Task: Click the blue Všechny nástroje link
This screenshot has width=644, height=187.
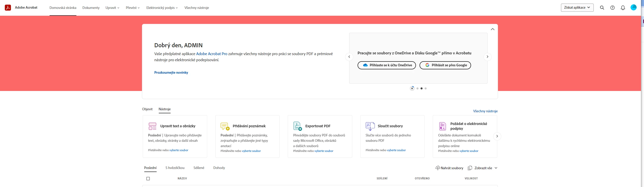Action: (485, 111)
